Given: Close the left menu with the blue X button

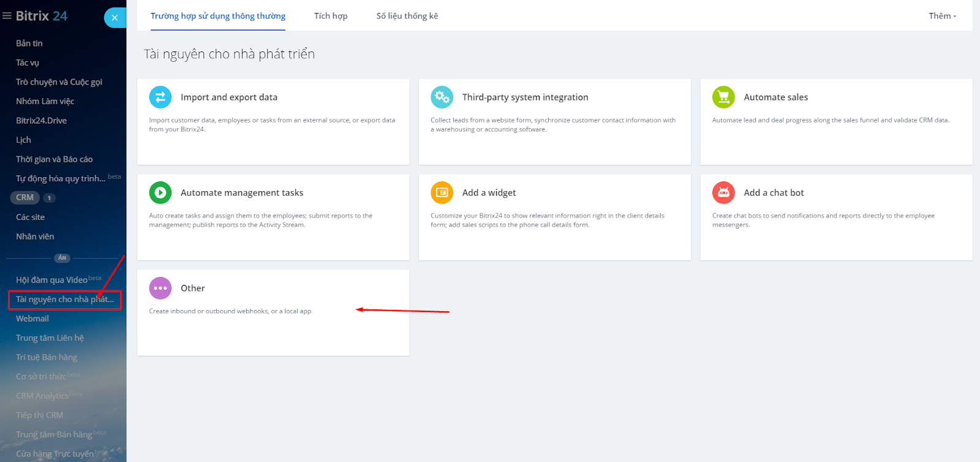Looking at the screenshot, I should click(x=115, y=18).
